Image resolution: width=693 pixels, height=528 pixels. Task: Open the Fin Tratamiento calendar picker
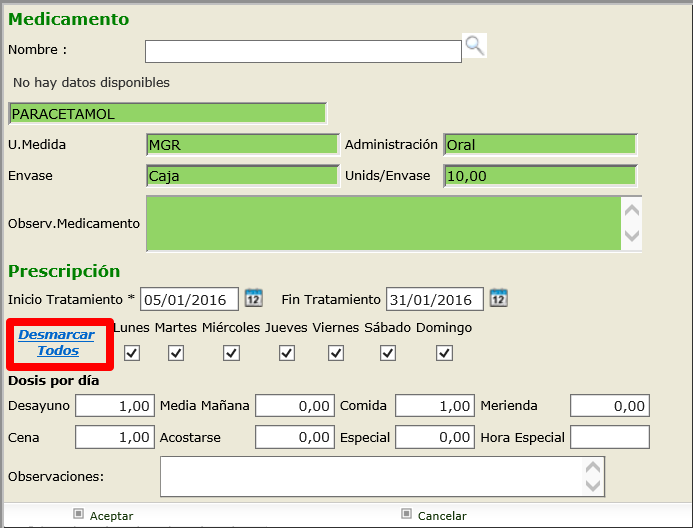point(499,298)
